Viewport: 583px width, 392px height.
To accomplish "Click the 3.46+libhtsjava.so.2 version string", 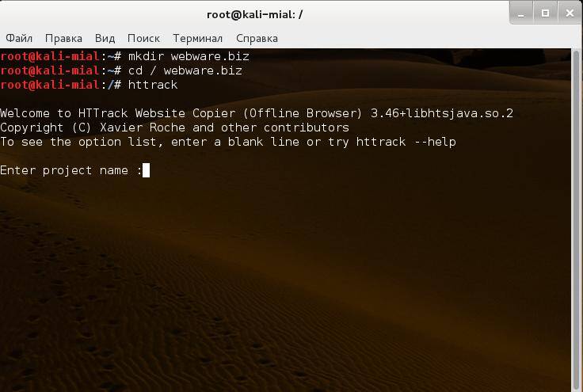I will coord(442,113).
